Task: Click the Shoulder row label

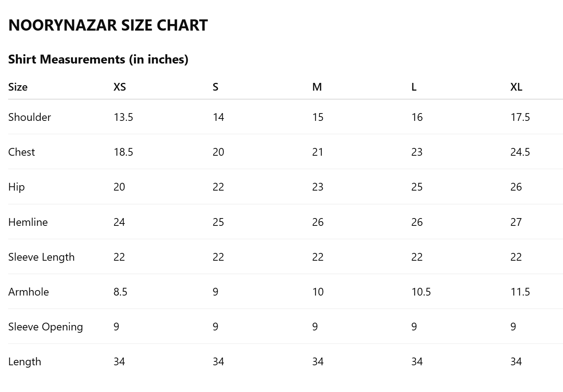Action: coord(29,117)
